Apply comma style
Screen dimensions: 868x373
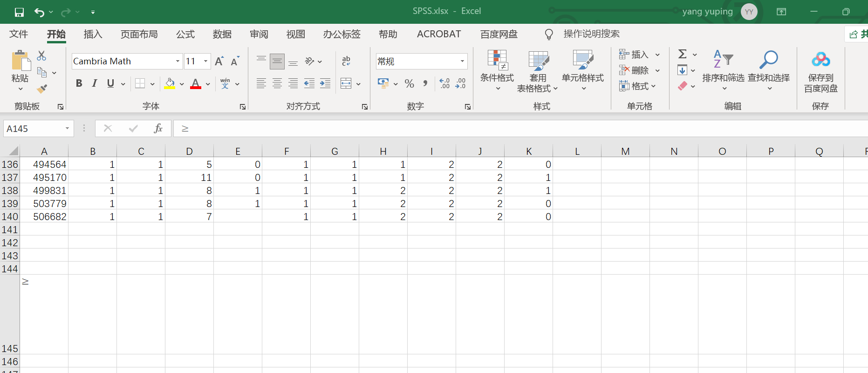pos(425,83)
